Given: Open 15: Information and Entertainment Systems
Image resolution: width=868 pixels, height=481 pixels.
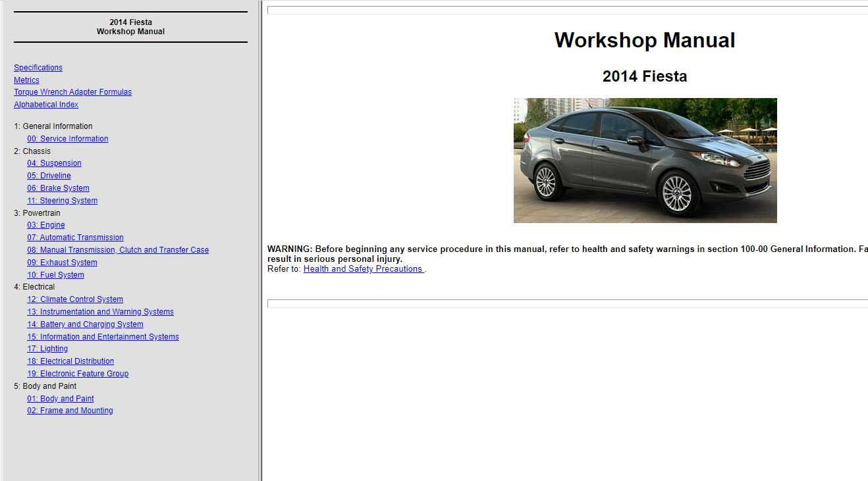Looking at the screenshot, I should pyautogui.click(x=103, y=337).
